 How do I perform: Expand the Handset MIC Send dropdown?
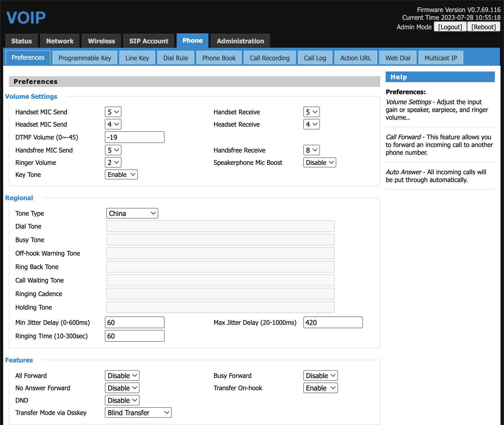click(x=113, y=112)
